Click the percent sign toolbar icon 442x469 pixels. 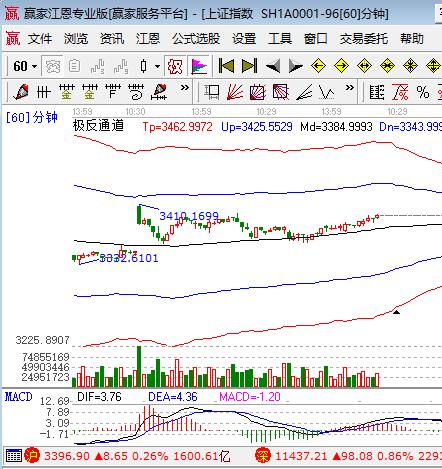coord(423,92)
